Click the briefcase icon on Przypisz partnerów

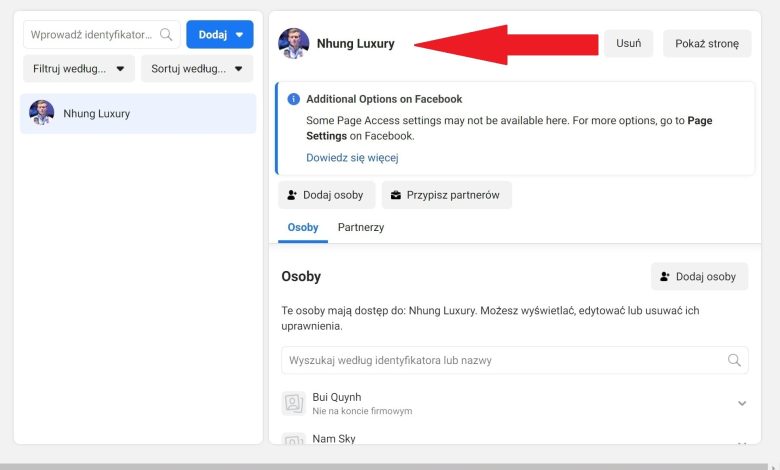pos(396,195)
